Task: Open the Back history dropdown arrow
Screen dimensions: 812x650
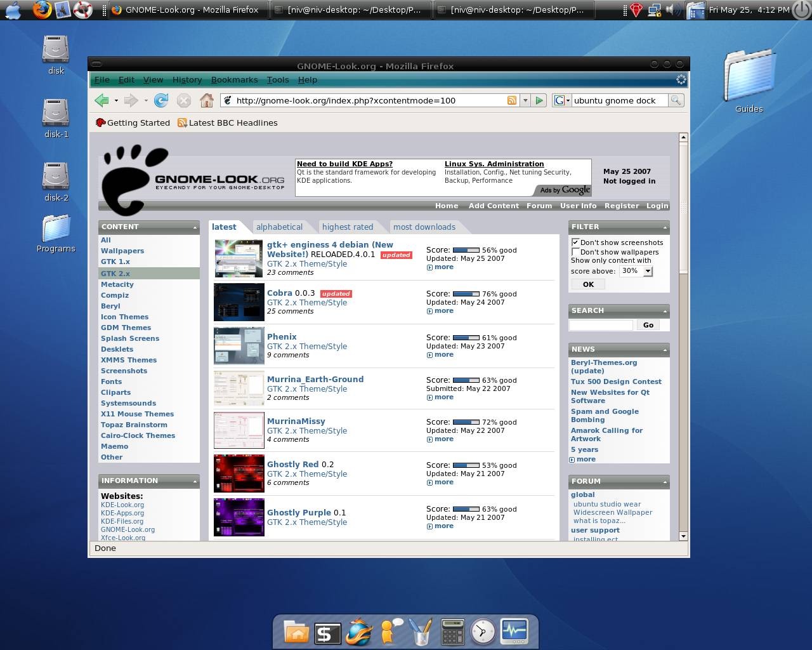Action: point(116,100)
